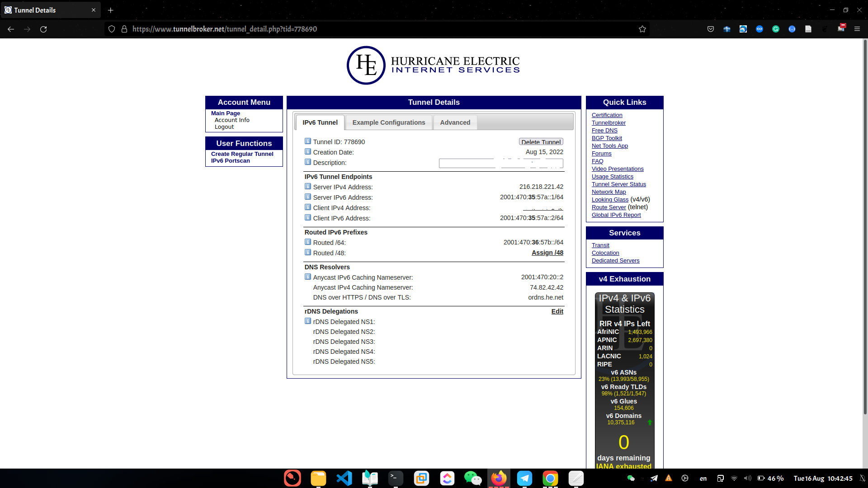Click the lock site-security icon

coord(124,29)
